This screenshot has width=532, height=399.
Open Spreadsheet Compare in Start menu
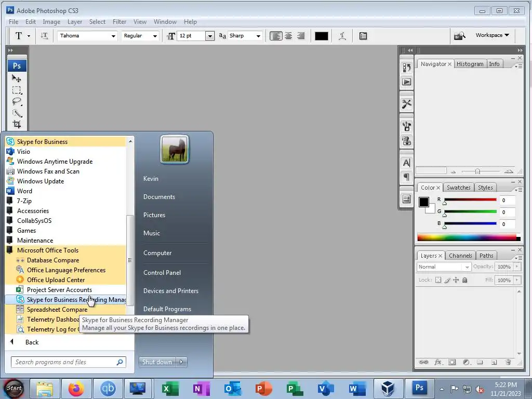(x=65, y=310)
